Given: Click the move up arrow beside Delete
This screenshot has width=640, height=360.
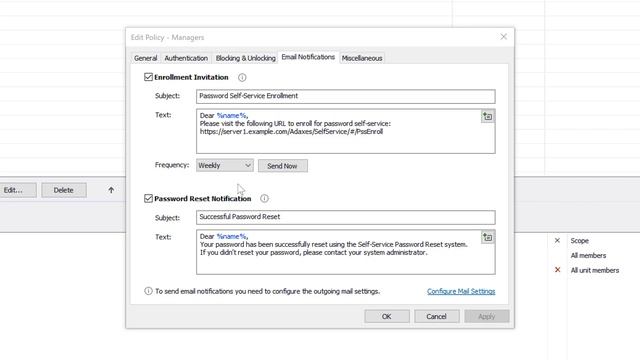Looking at the screenshot, I should [111, 190].
